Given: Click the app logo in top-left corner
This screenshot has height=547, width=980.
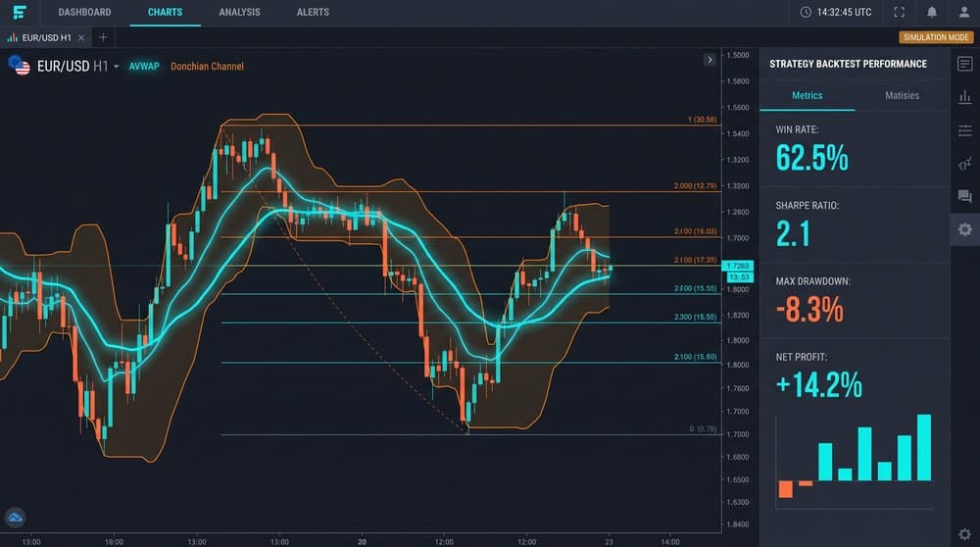Looking at the screenshot, I should [x=20, y=12].
